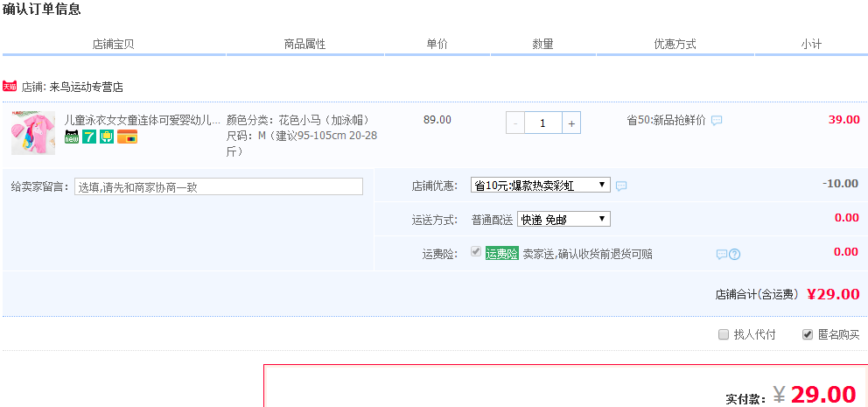The height and width of the screenshot is (407, 868).
Task: Click the 小计 column header
Action: [811, 45]
